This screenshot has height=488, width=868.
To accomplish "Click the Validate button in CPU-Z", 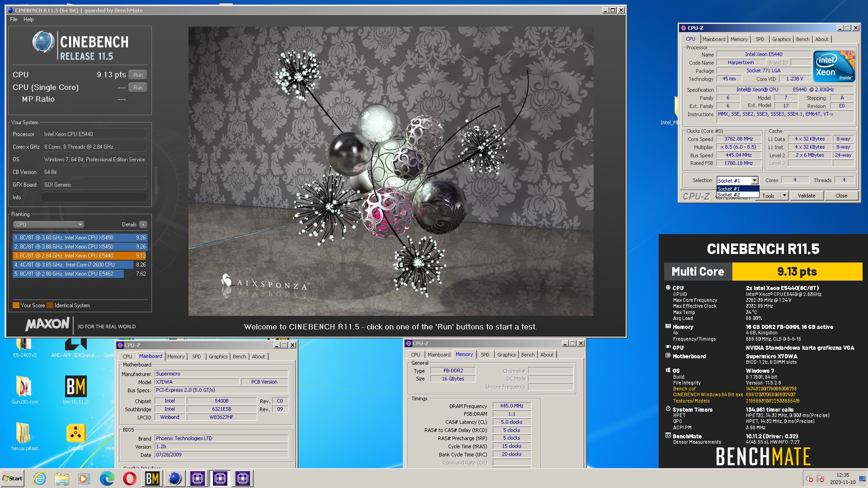I will point(806,196).
